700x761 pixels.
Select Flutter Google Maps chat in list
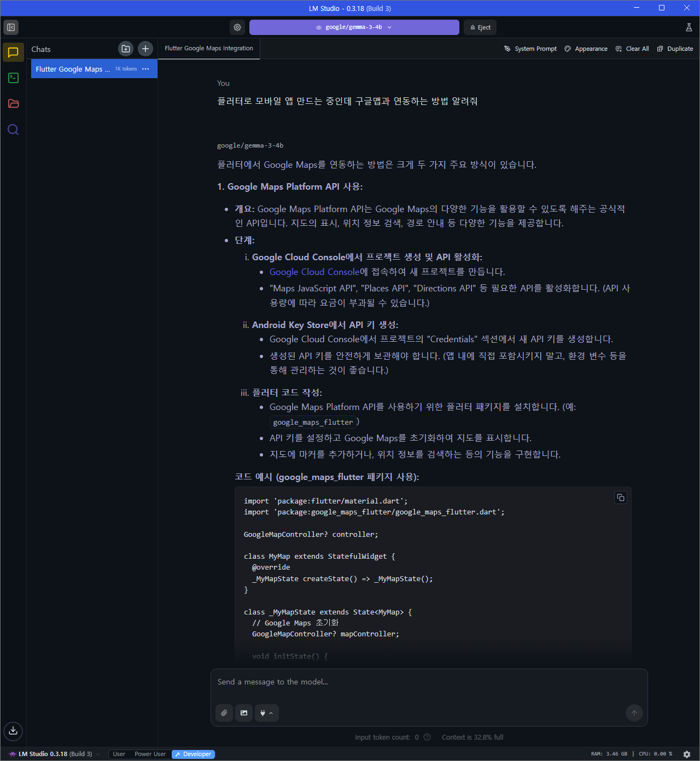pos(94,69)
